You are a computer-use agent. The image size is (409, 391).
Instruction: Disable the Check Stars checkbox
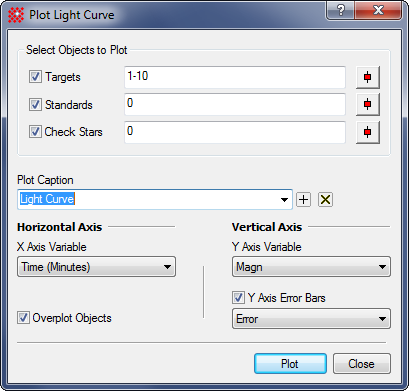coord(35,132)
